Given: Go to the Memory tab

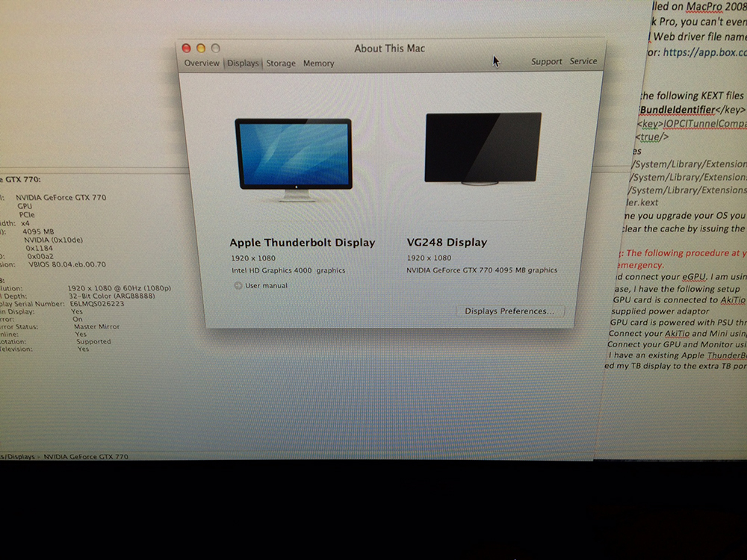Looking at the screenshot, I should point(319,63).
